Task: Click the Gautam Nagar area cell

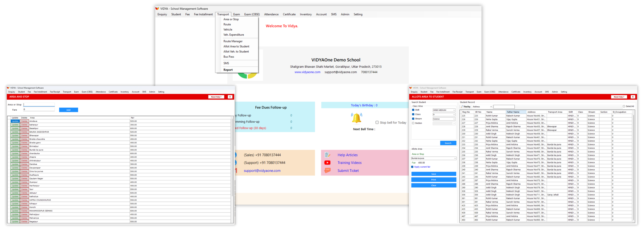Action: click(x=79, y=179)
